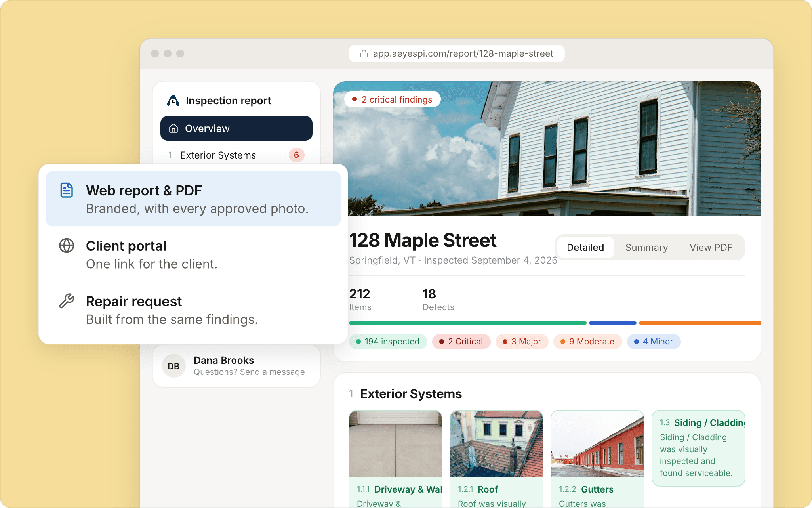This screenshot has height=508, width=812.
Task: Click the 2 critical findings badge
Action: [392, 99]
